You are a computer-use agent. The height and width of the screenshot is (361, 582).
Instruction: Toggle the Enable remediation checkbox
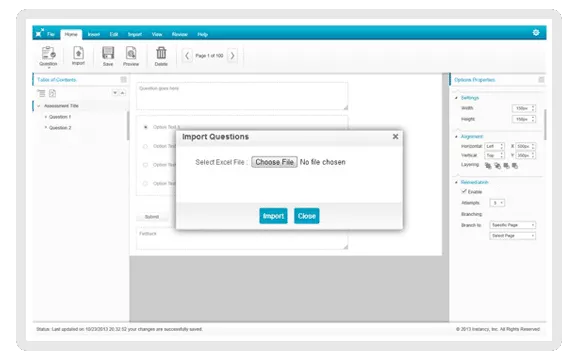pyautogui.click(x=464, y=191)
